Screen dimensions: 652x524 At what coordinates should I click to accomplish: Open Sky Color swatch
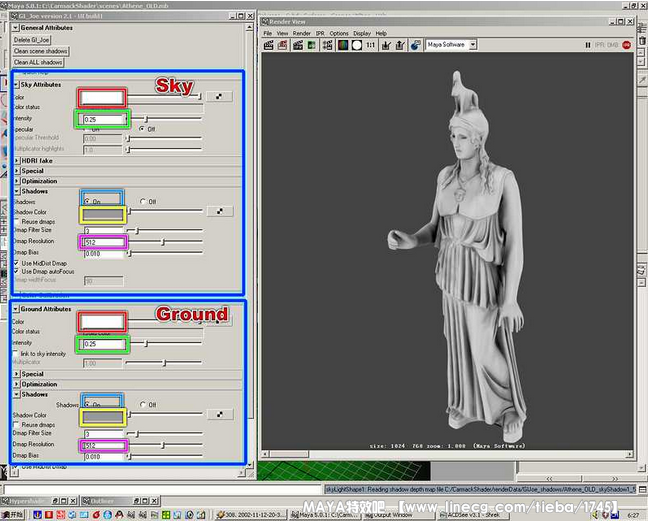102,98
